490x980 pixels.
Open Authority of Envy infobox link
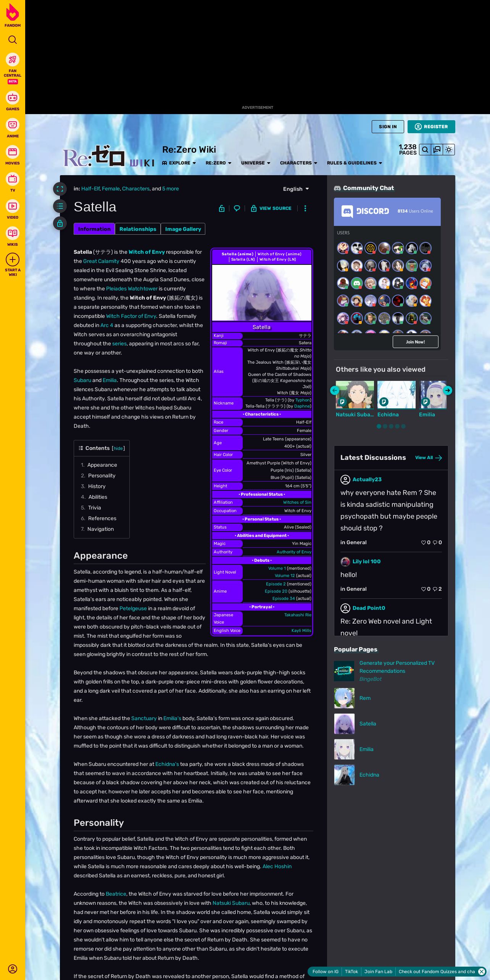(x=294, y=552)
